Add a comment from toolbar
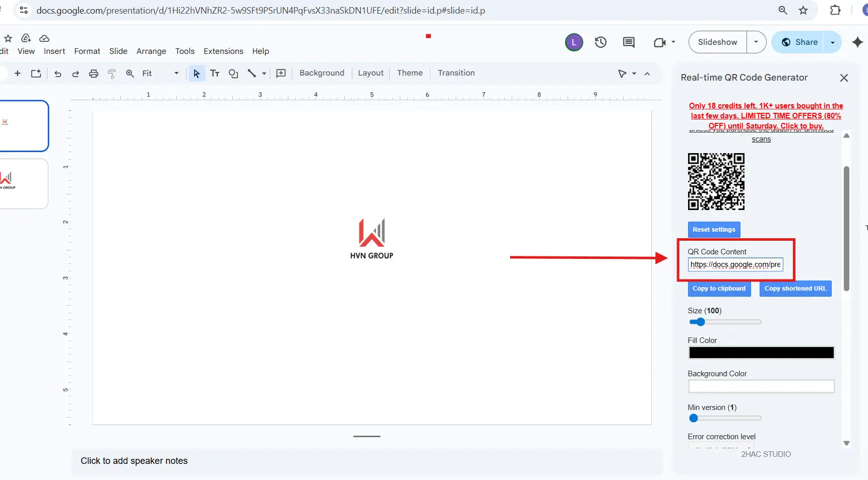 point(281,74)
